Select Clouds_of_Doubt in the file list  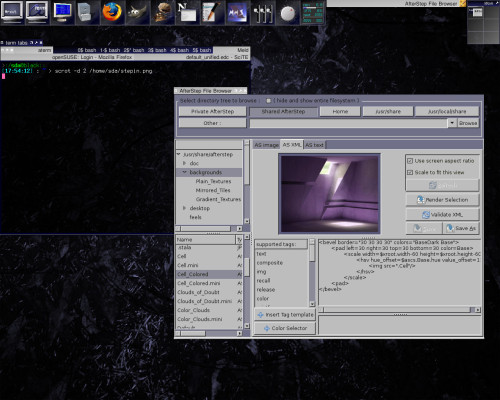click(x=198, y=292)
